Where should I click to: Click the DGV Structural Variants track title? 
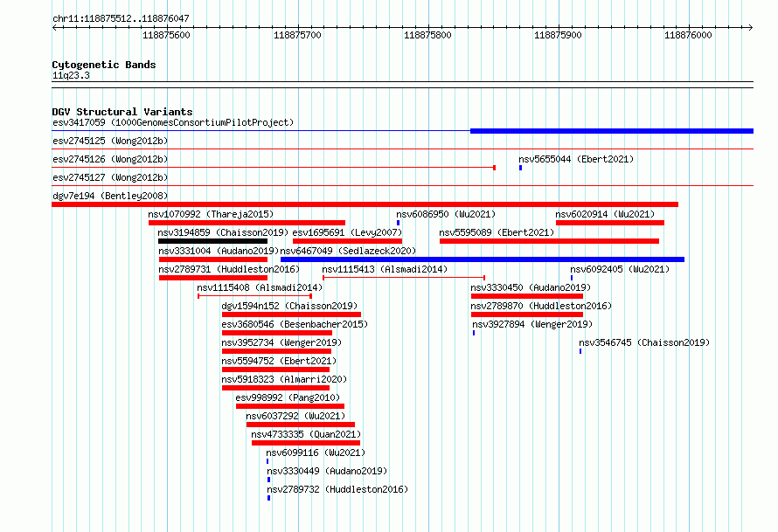tap(122, 112)
